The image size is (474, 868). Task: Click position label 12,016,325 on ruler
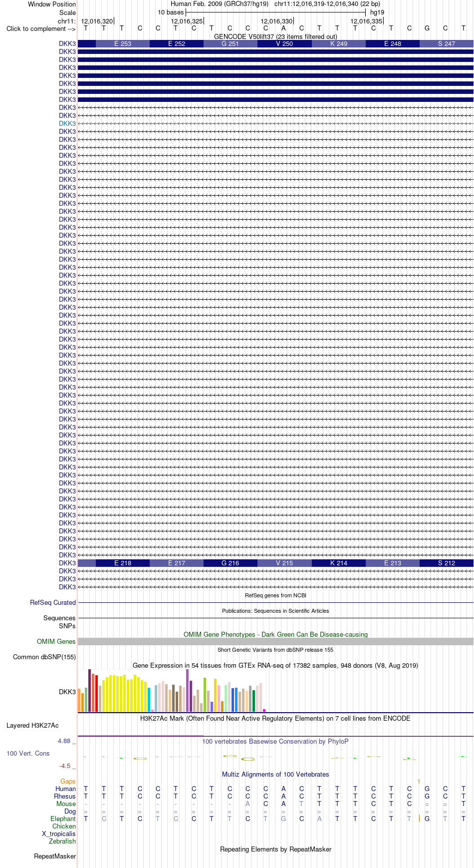(187, 21)
